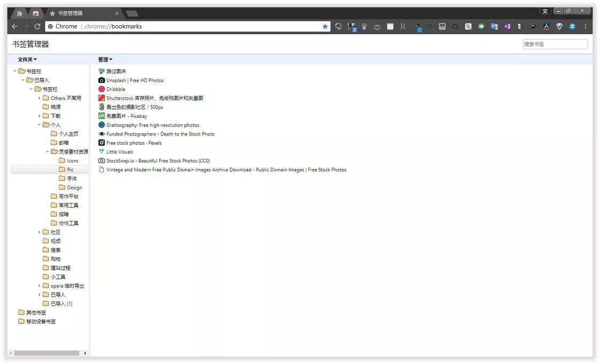Screen dimensions: 600x364
Task: Click the Dribbble pink ball favicon
Action: pyautogui.click(x=101, y=89)
